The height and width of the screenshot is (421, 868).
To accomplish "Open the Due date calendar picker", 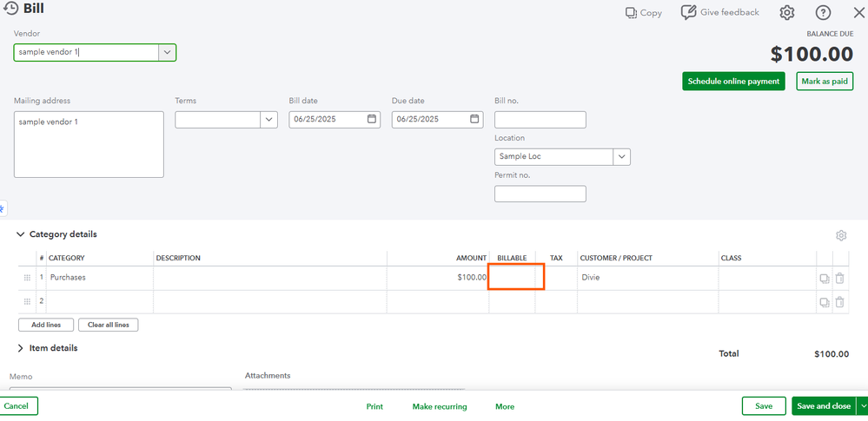I will tap(474, 119).
